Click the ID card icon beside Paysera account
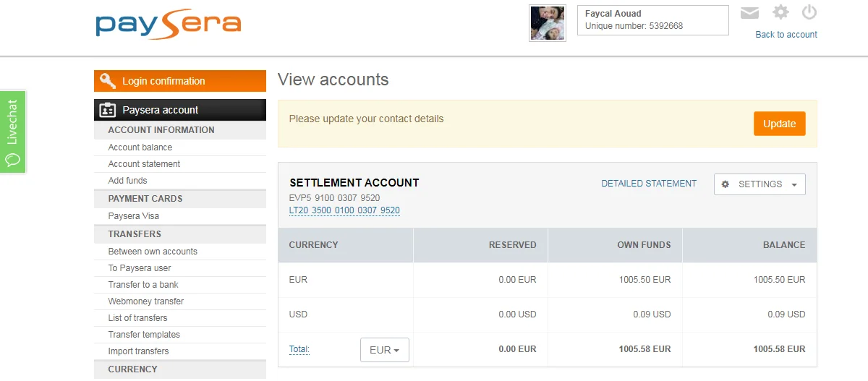868x381 pixels. click(108, 110)
